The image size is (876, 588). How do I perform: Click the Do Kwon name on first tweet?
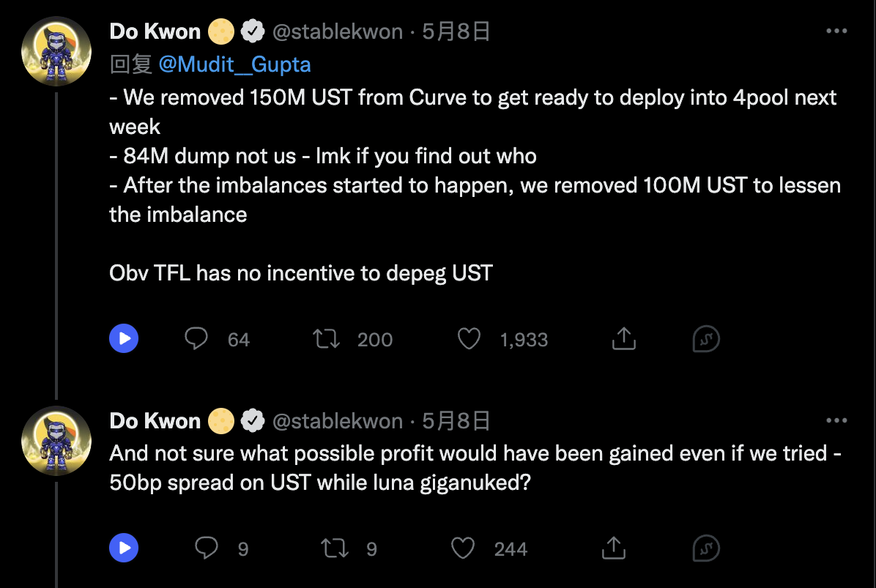coord(155,31)
